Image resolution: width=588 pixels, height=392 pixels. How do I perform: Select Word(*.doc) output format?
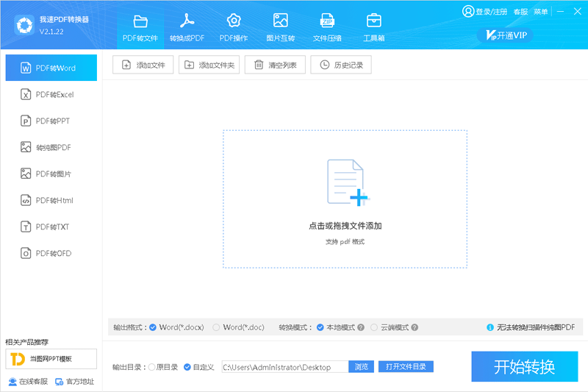[x=216, y=327]
